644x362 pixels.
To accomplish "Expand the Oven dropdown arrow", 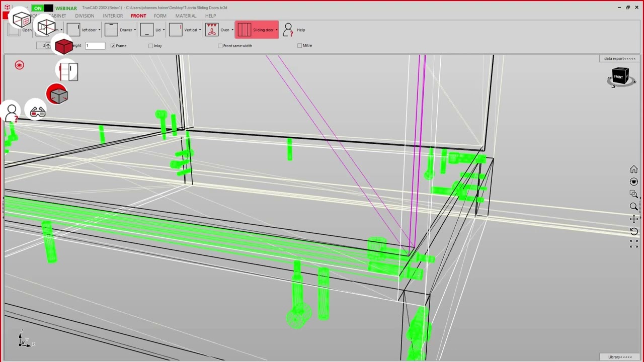I will click(232, 30).
